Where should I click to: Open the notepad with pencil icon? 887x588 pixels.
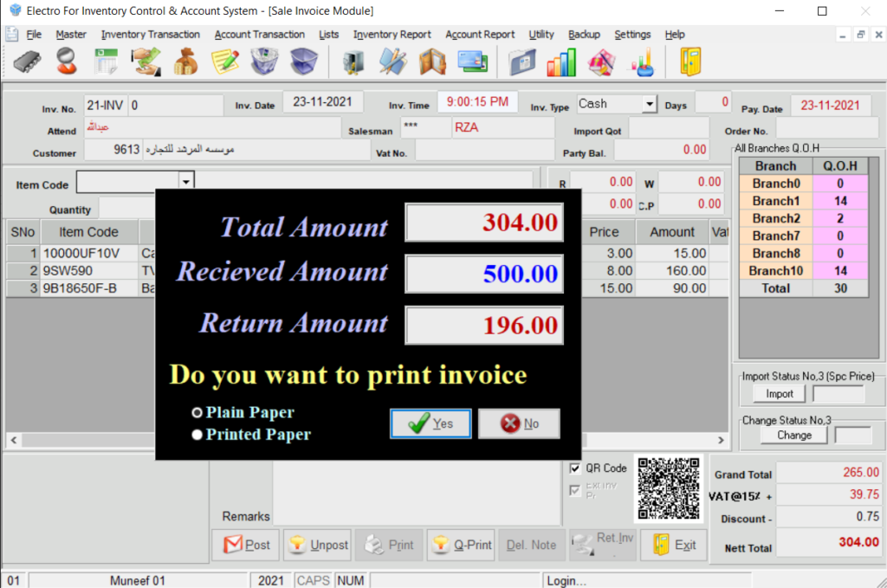point(225,62)
